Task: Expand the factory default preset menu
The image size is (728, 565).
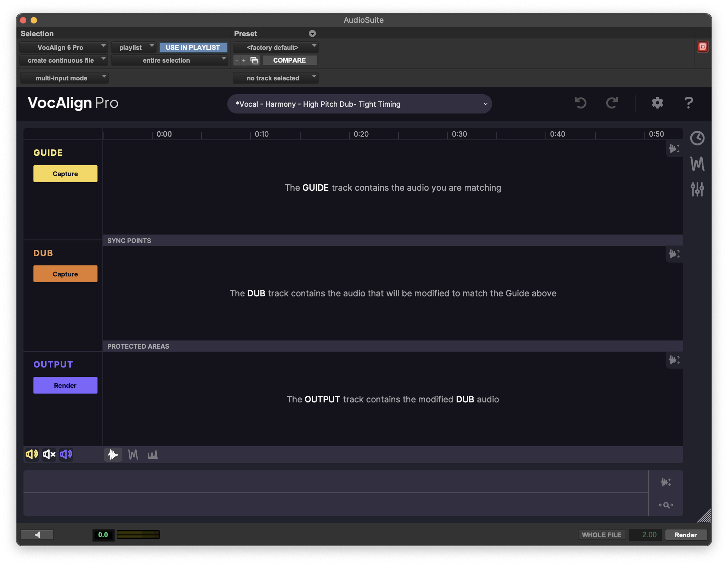Action: pyautogui.click(x=275, y=47)
